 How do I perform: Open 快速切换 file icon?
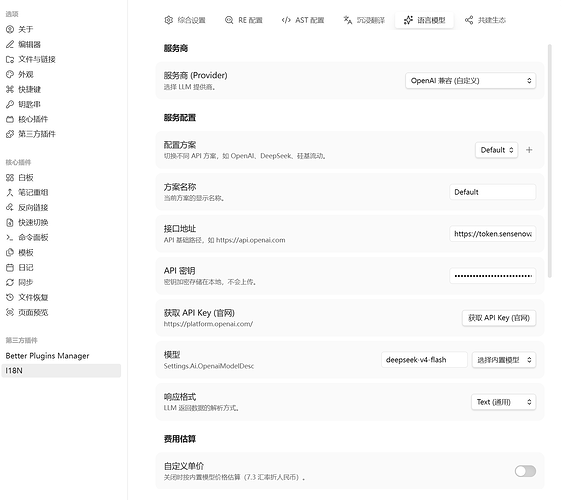10,223
